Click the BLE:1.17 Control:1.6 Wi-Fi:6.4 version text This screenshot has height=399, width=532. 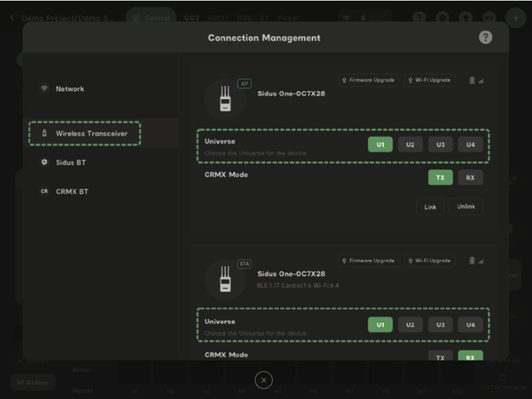coord(298,285)
